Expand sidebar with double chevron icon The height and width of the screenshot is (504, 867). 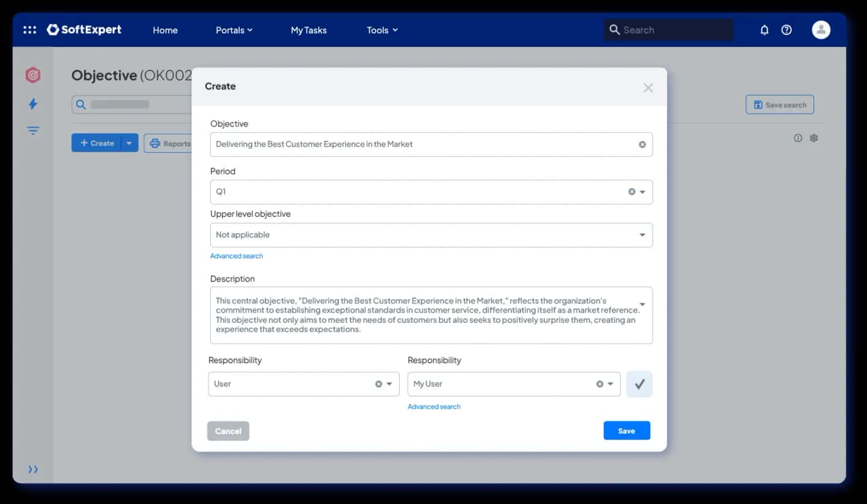(33, 469)
